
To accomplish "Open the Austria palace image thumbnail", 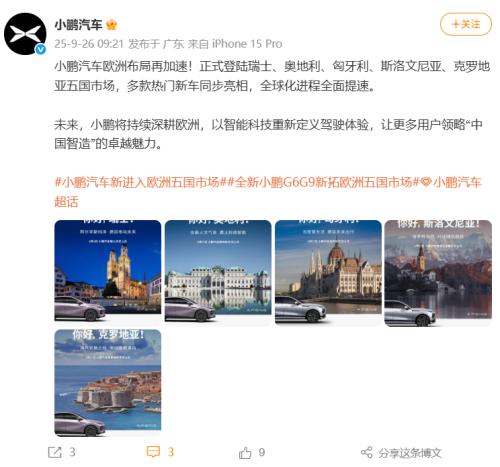I will [x=218, y=272].
